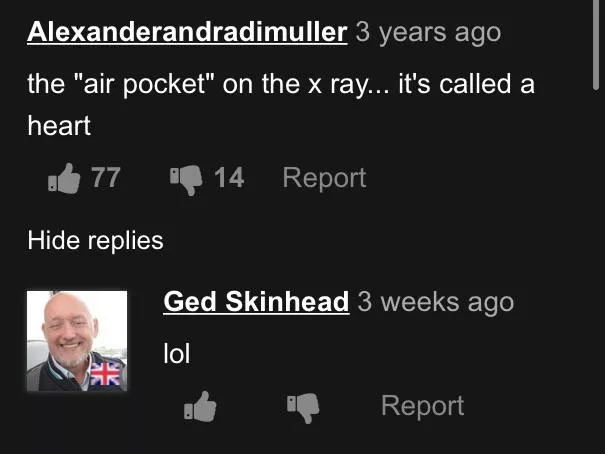Click the "3 weeks ago" timestamp

point(436,302)
